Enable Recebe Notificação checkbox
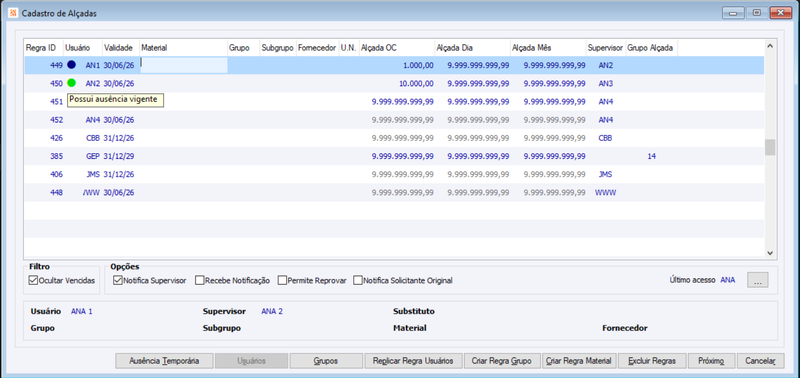The width and height of the screenshot is (800, 378). 199,280
